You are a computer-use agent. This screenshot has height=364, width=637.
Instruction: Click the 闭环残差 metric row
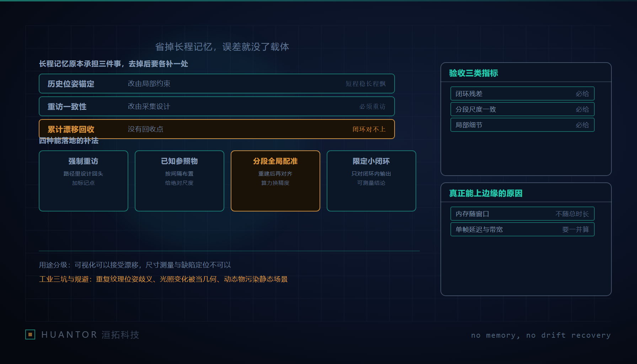coord(523,93)
